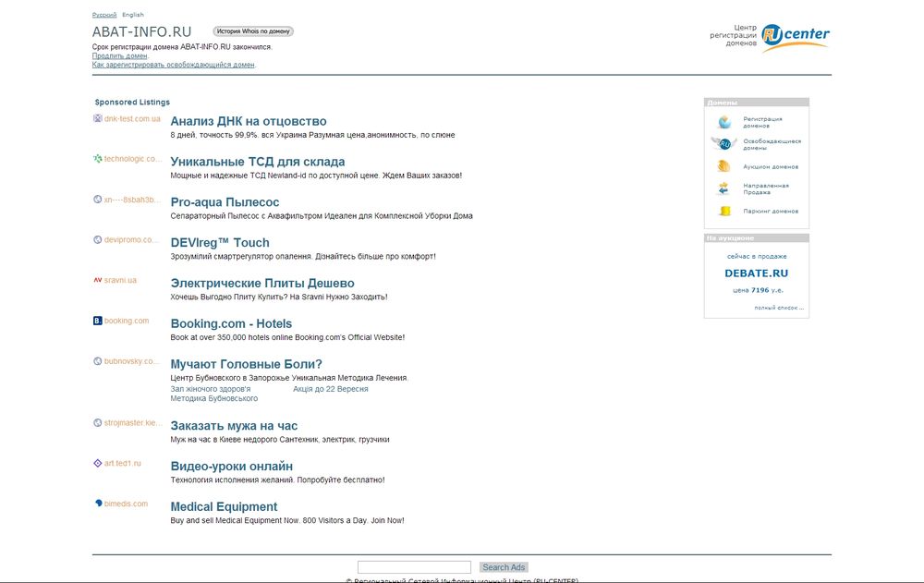Viewport: 924px width, 583px height.
Task: Click the ABAT-INFO.RU domain title
Action: coord(141,31)
